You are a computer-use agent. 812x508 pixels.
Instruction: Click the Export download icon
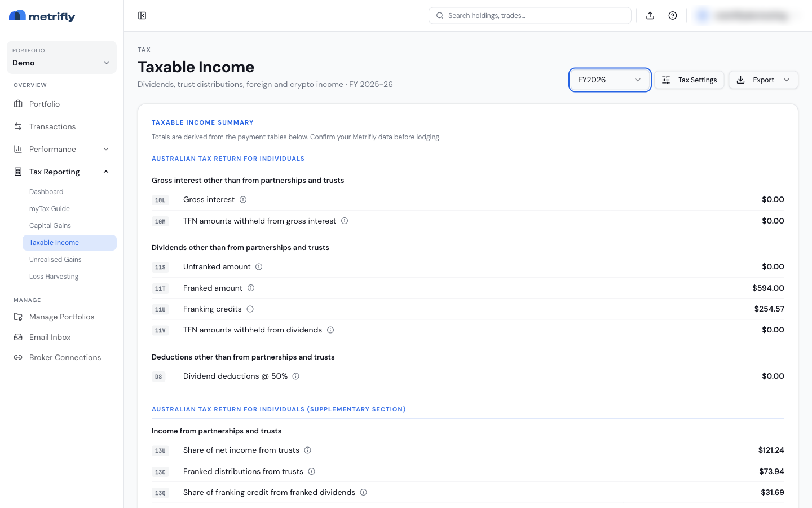741,80
